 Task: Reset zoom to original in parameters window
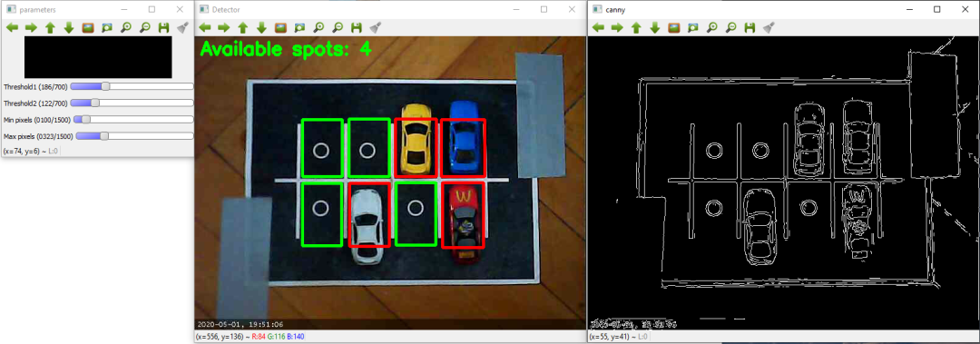tap(88, 27)
